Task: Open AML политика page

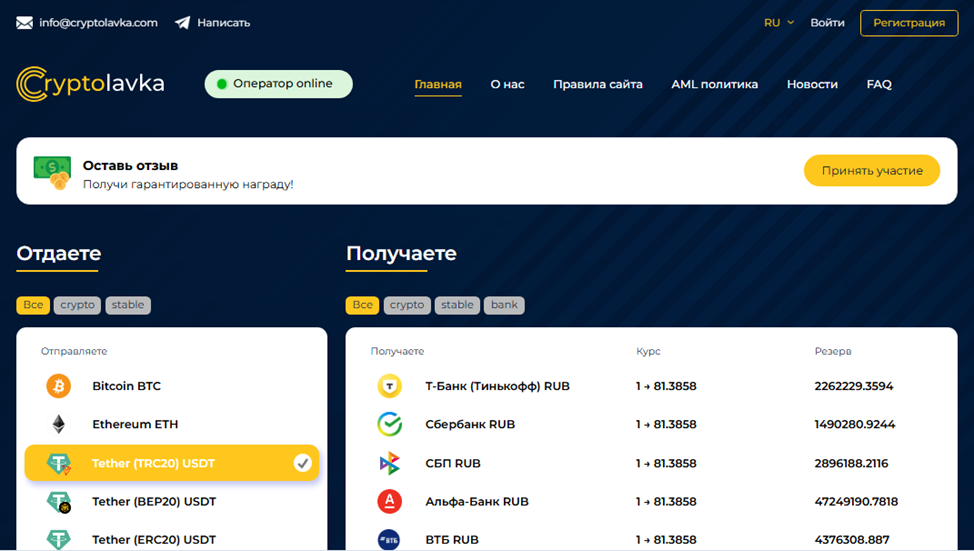Action: [714, 84]
